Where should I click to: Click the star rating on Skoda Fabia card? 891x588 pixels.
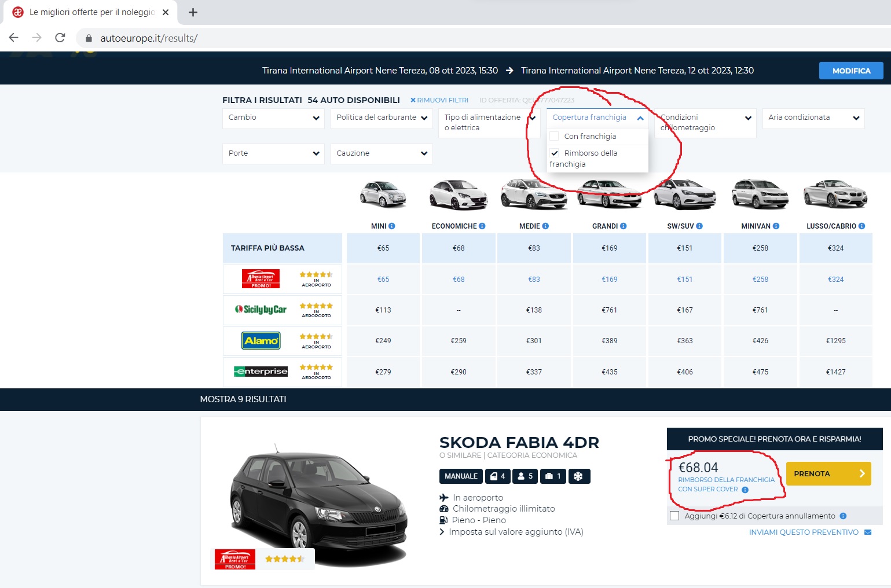point(284,558)
